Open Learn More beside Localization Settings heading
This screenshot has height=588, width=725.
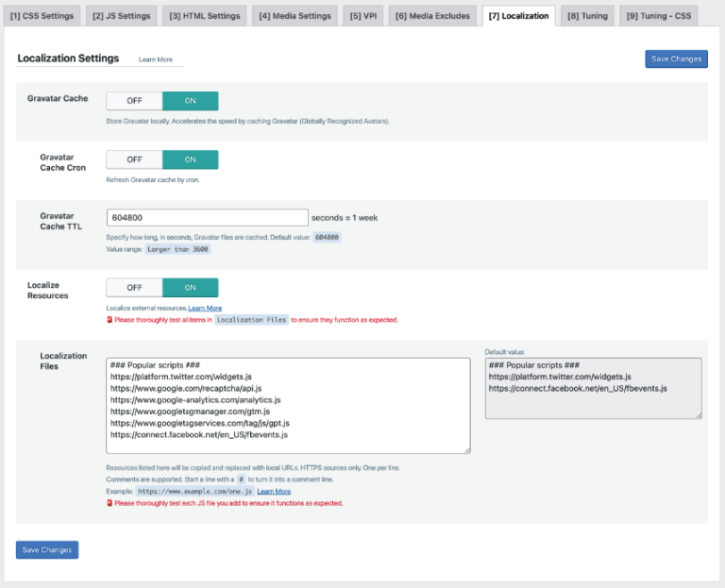point(156,59)
